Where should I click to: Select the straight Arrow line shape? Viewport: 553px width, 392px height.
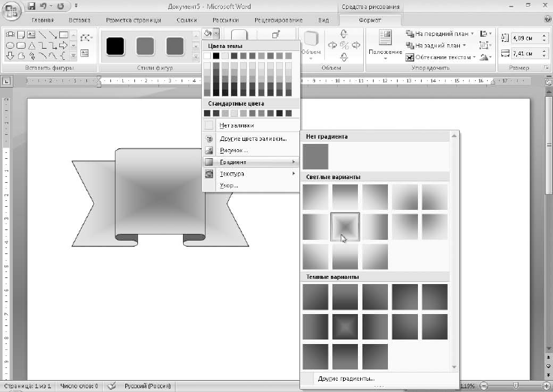[53, 34]
